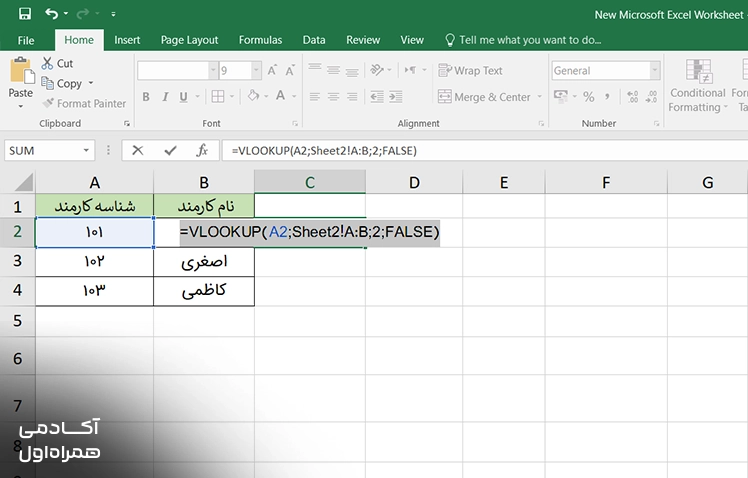
Task: Click the Select All corner triangle
Action: point(22,183)
